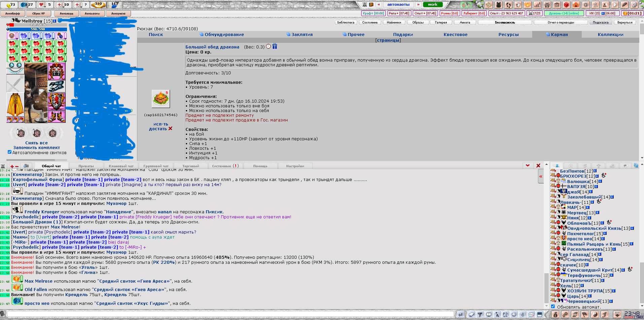This screenshot has width=644, height=320.
Task: Open the map icon in top toolbar
Action: [x=489, y=5]
